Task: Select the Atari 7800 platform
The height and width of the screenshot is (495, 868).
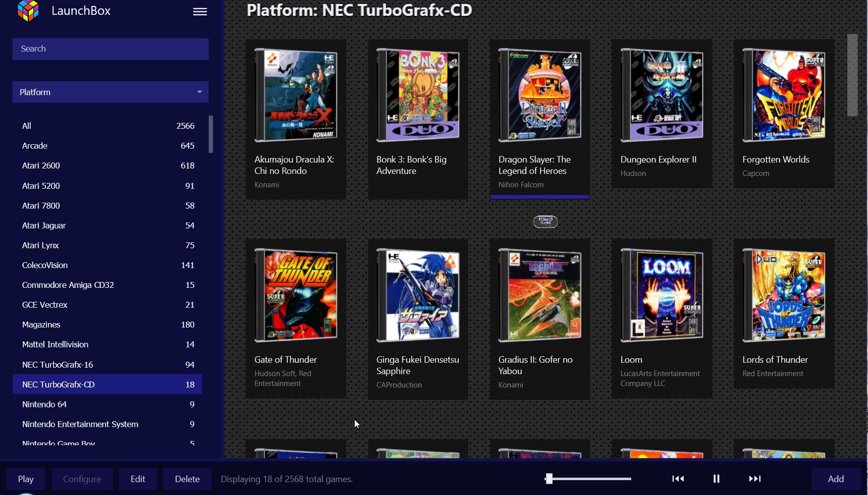Action: click(107, 206)
